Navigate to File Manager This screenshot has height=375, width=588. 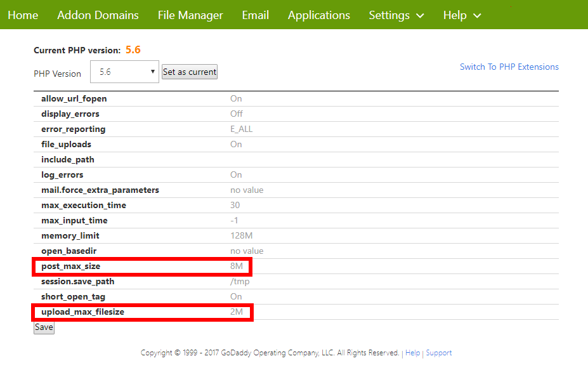pyautogui.click(x=190, y=15)
